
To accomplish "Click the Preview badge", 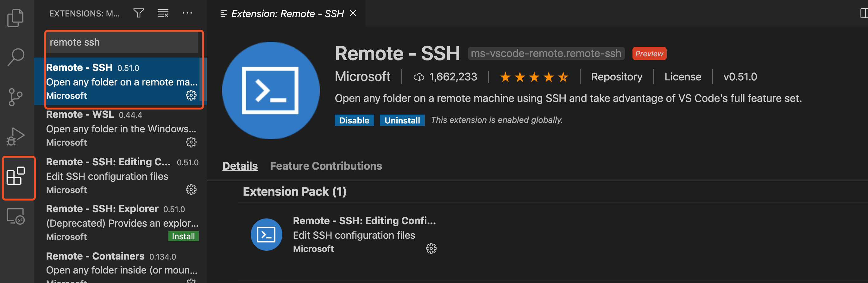I will coord(649,53).
